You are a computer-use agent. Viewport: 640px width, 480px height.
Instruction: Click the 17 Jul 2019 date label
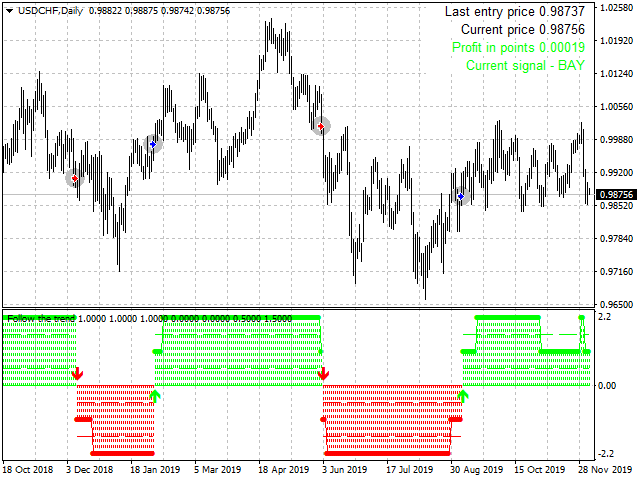click(x=409, y=470)
